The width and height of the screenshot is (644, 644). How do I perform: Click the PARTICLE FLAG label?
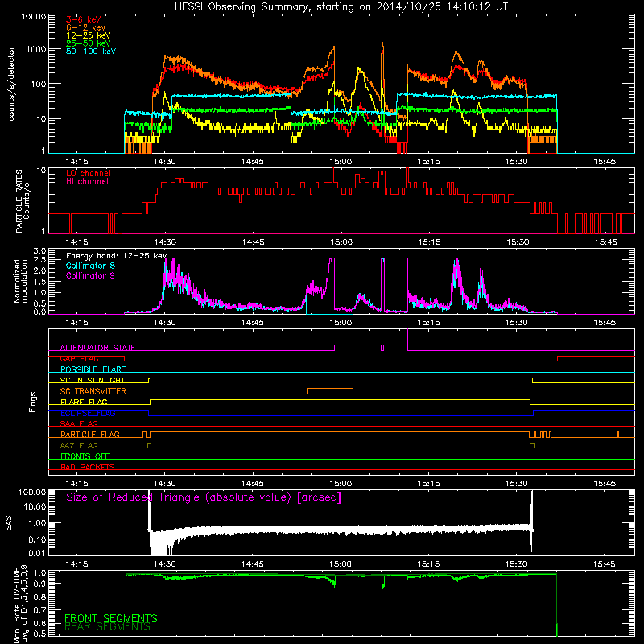point(90,435)
